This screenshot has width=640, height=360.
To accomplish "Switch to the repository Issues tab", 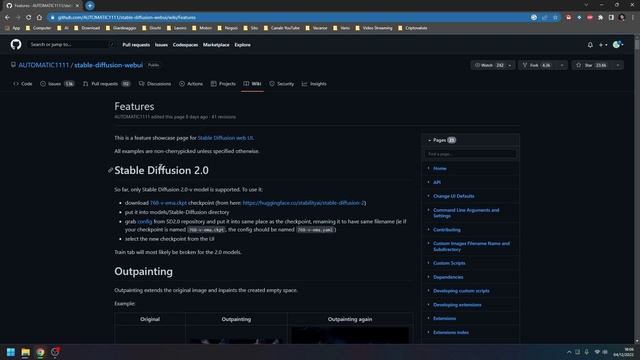I will pyautogui.click(x=57, y=84).
